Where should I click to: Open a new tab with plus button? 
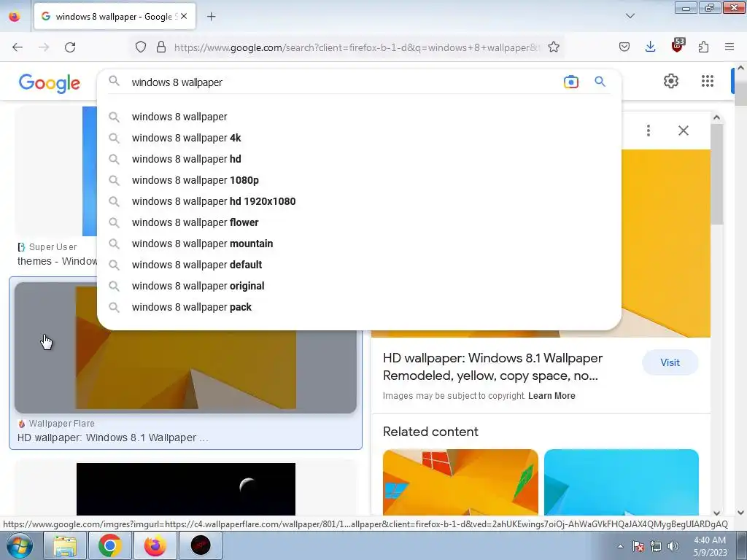pos(212,17)
